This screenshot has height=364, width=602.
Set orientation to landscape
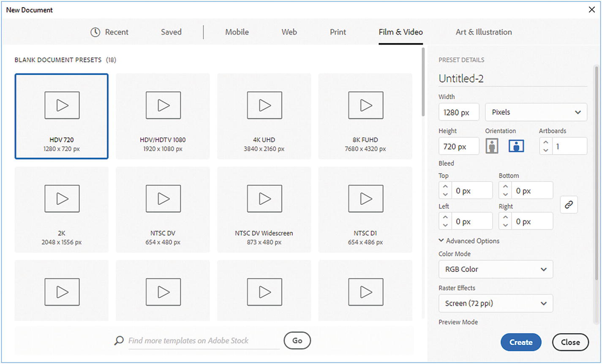(516, 146)
